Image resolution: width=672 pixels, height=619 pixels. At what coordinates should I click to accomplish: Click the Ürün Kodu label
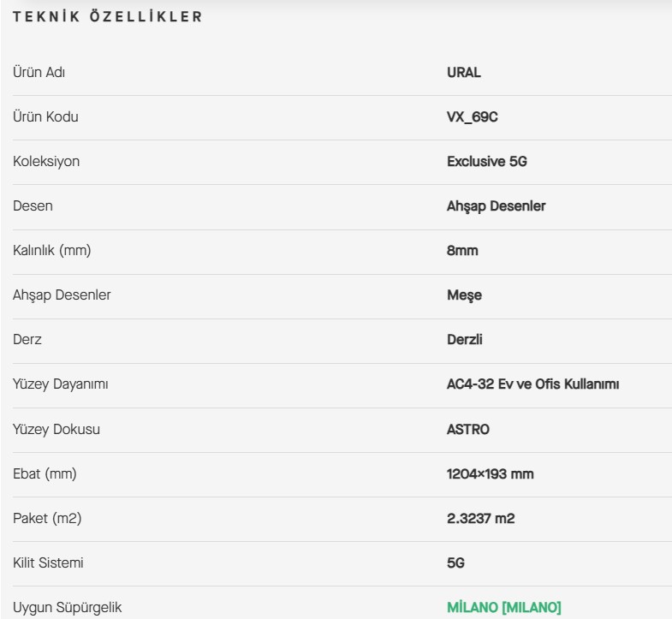[x=45, y=116]
